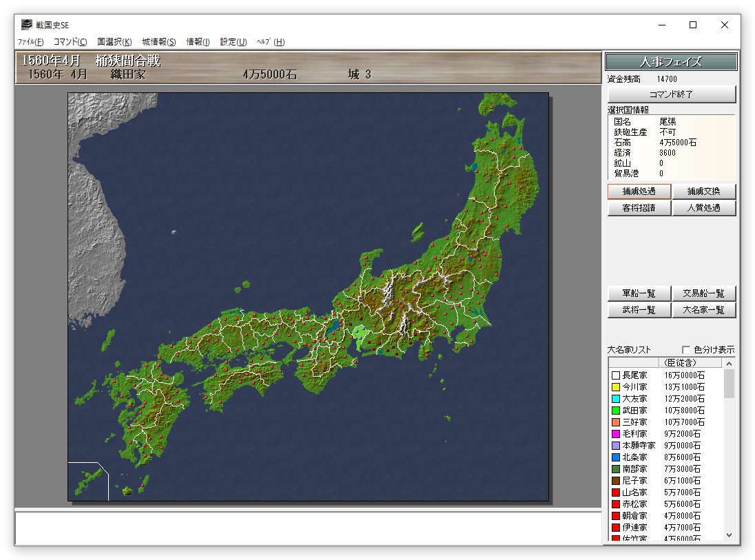Expand the 設定(U) menu

tap(234, 42)
